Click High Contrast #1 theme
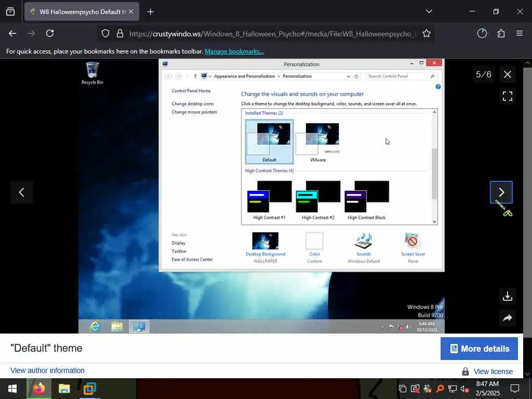Viewport: 532px width, 399px height. [270, 200]
